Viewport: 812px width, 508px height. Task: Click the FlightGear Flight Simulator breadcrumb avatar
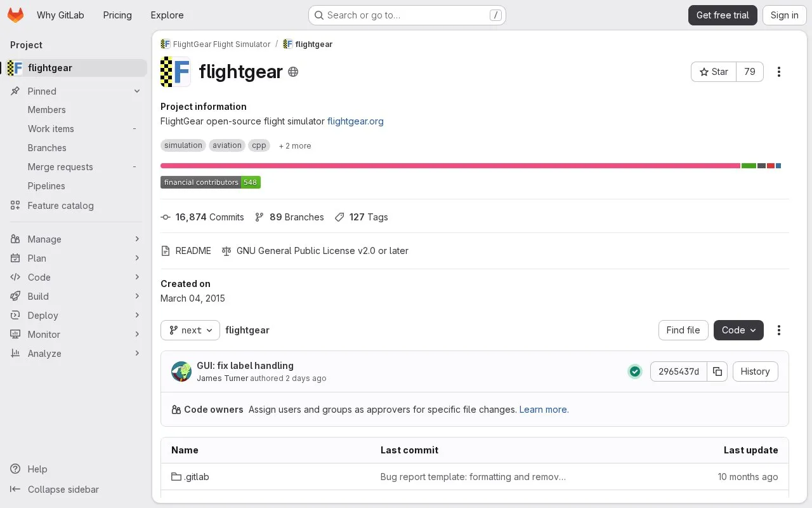coord(166,44)
